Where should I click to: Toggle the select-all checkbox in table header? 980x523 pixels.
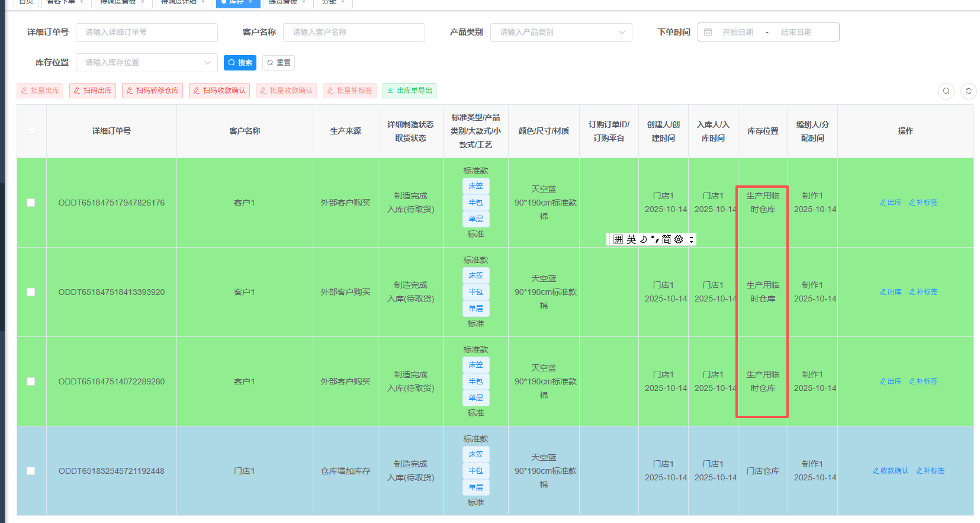point(32,131)
